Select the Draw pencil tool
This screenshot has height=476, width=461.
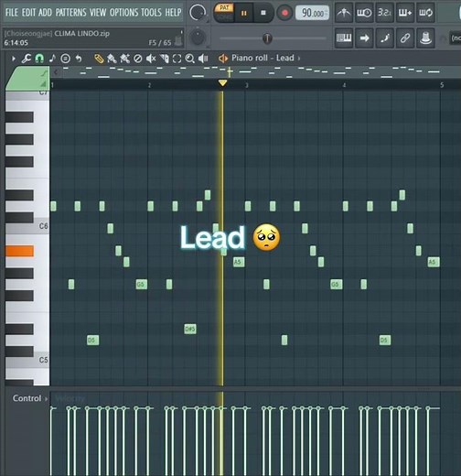(x=99, y=59)
